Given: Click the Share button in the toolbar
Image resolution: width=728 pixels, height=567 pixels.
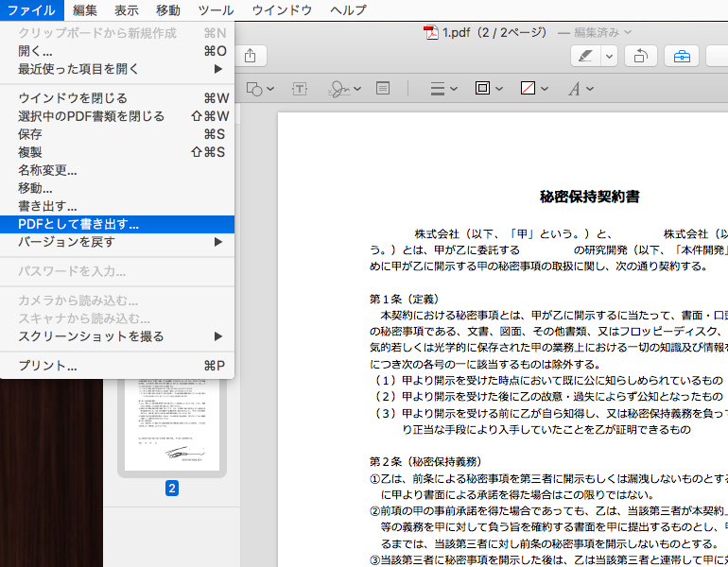Looking at the screenshot, I should pos(250,56).
